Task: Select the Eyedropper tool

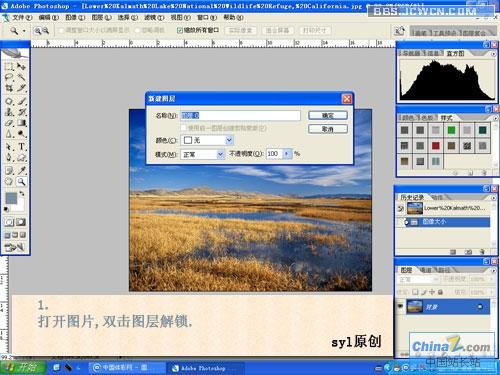Action: click(x=21, y=171)
